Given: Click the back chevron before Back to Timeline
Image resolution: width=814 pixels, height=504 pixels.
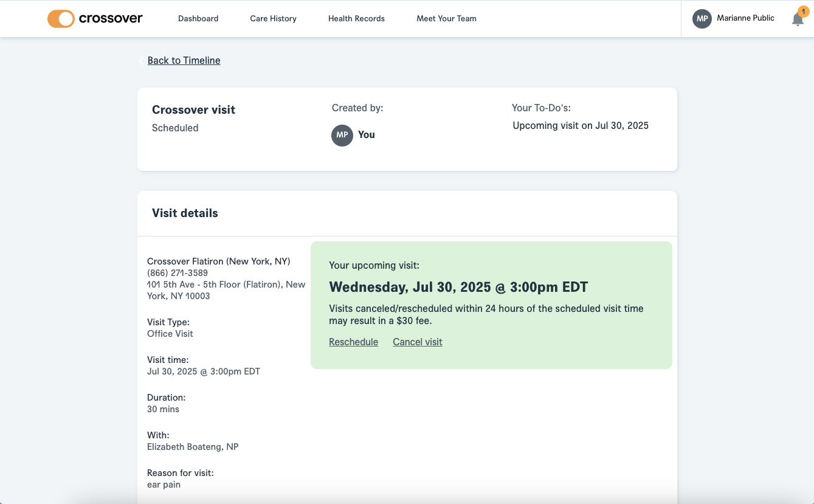Looking at the screenshot, I should [x=141, y=60].
